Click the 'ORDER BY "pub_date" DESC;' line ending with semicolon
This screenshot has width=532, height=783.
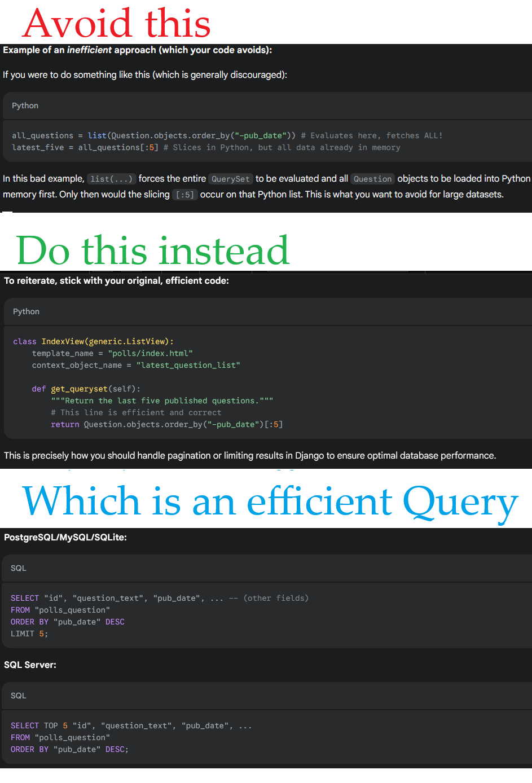69,749
